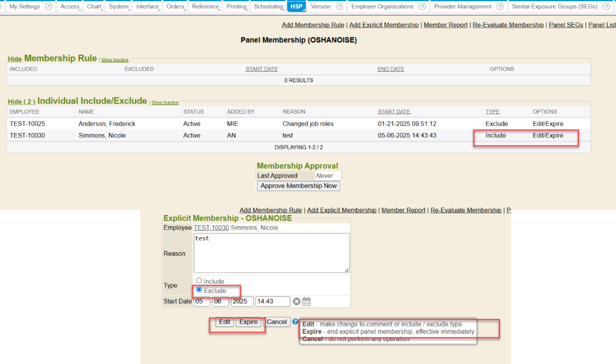Screen dimensions: 616x364
Task: Click the arrow icon beside Provider Management
Action: (500, 7)
